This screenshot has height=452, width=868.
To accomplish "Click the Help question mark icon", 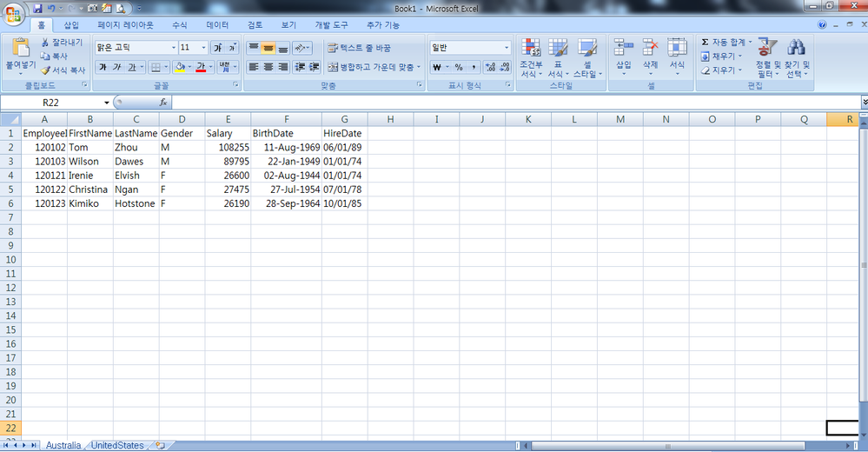I will click(x=822, y=25).
